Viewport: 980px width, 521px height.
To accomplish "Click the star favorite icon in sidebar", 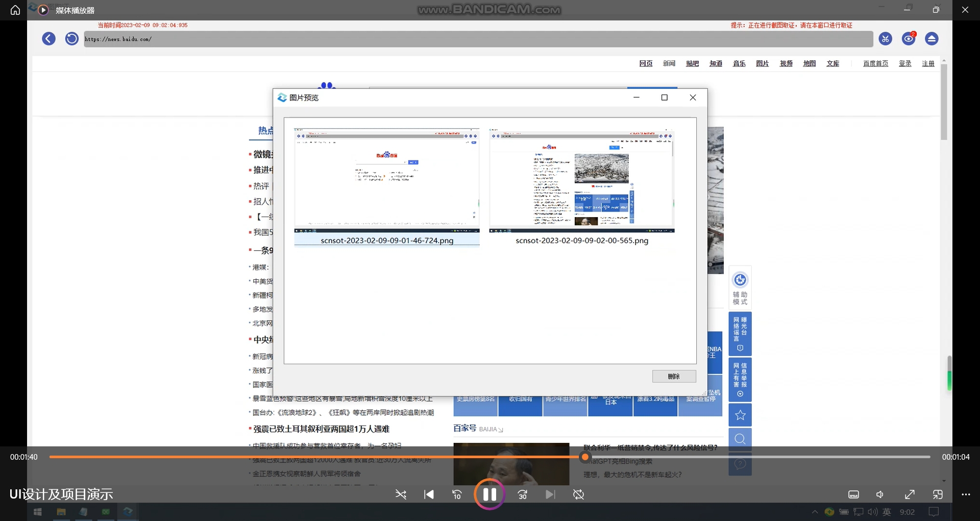I will 740,415.
